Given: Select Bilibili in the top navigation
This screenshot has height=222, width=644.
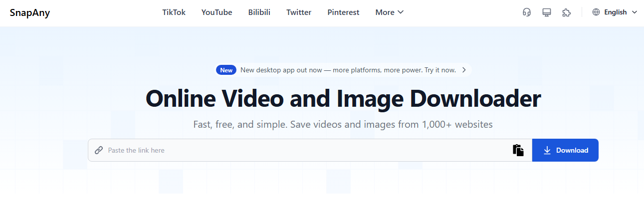Looking at the screenshot, I should (x=259, y=12).
